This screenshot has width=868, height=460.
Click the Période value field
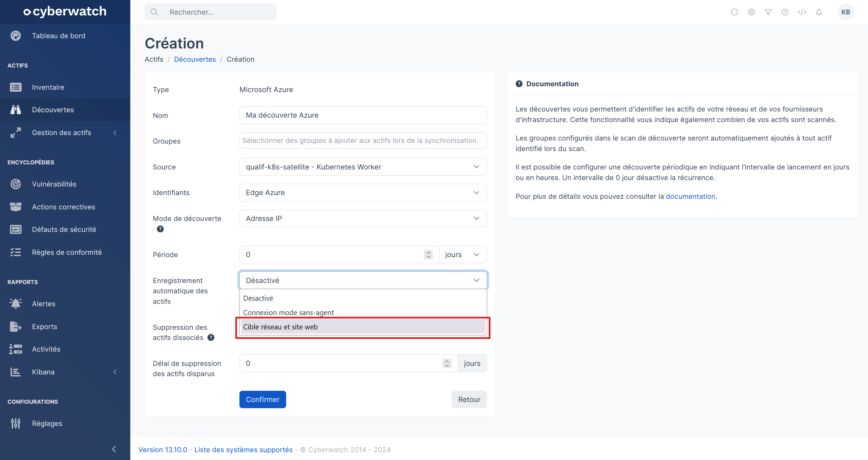coord(339,255)
